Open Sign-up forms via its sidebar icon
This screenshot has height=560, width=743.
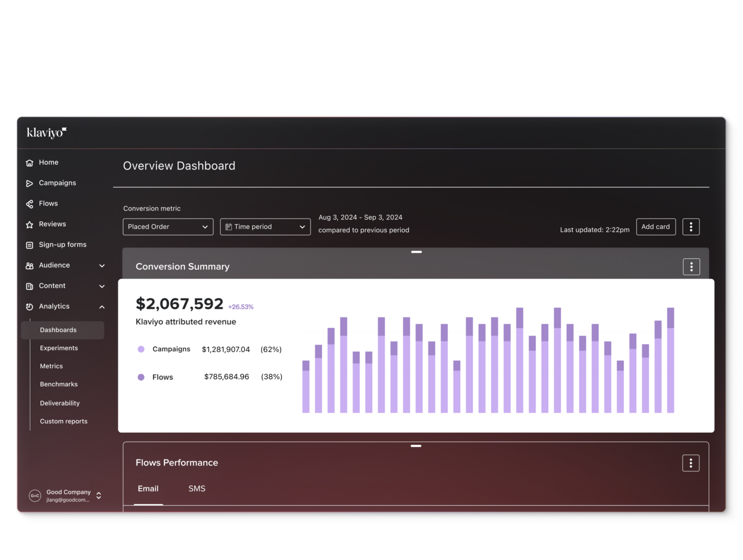[29, 245]
